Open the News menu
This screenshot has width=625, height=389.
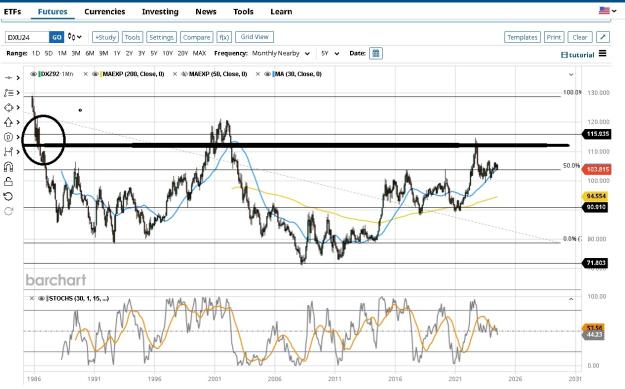click(206, 12)
